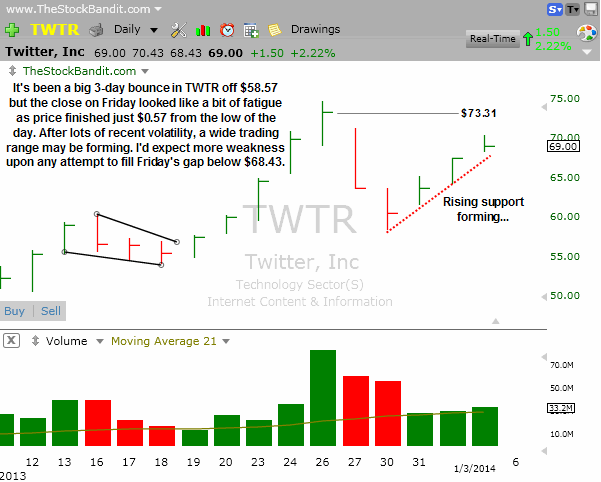Click the pane collapse triangle above volume
601x482 pixels.
496,321
